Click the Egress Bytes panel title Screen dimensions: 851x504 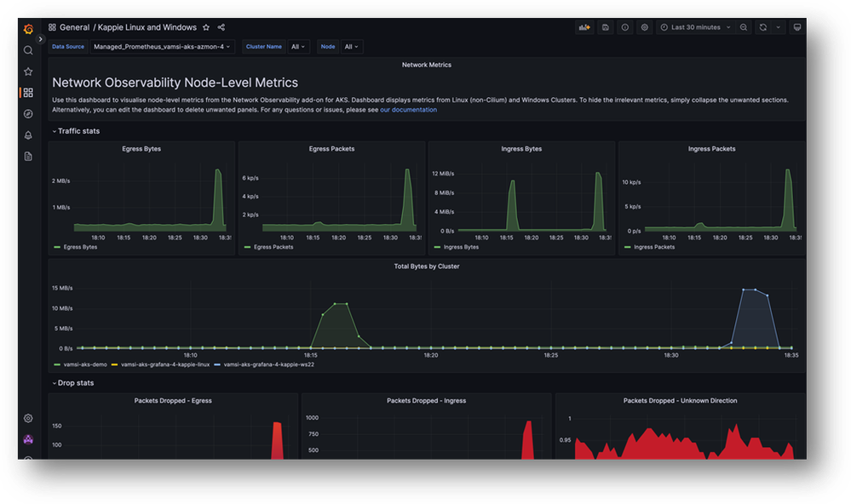coord(141,149)
